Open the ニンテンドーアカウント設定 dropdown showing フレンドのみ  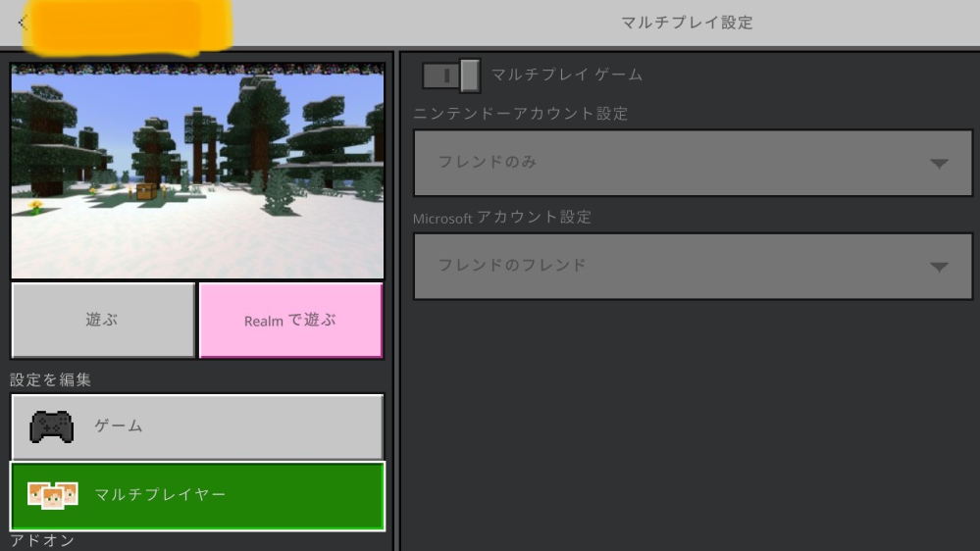(694, 163)
